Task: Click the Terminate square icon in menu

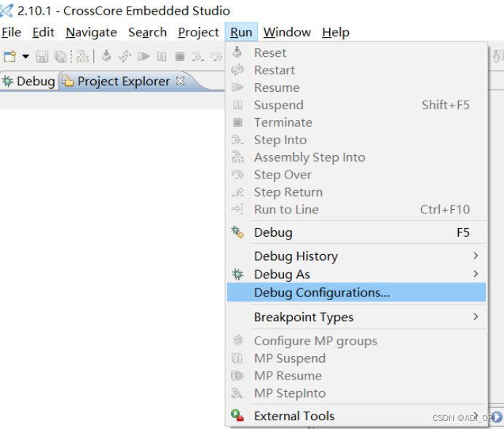Action: [x=237, y=122]
